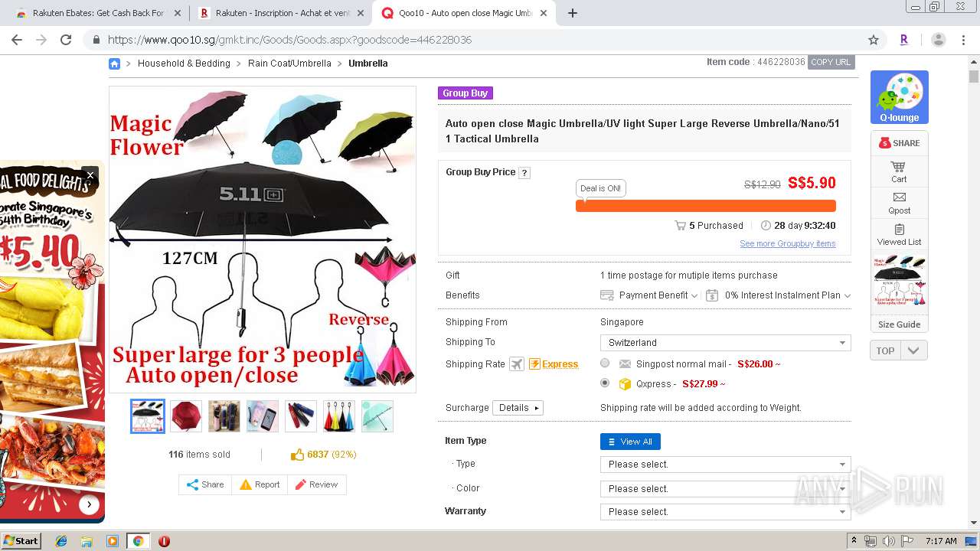Open Qpost messages icon
This screenshot has width=980, height=551.
click(x=899, y=204)
